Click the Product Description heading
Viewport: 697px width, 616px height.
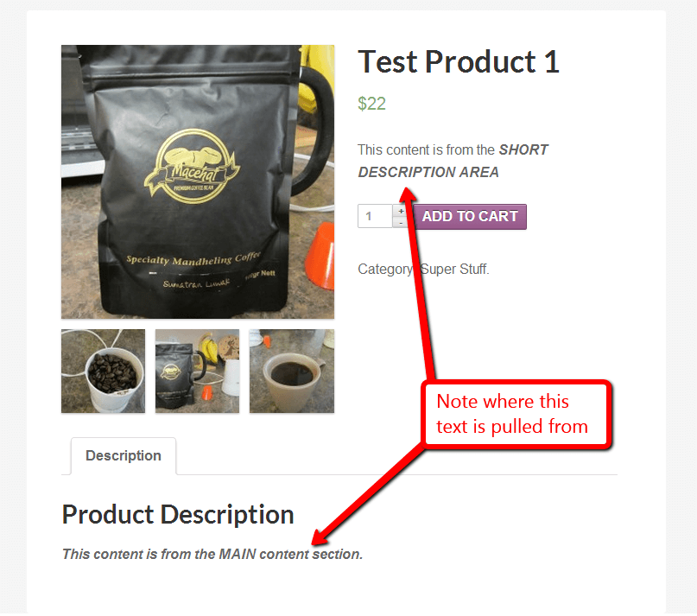pos(178,515)
